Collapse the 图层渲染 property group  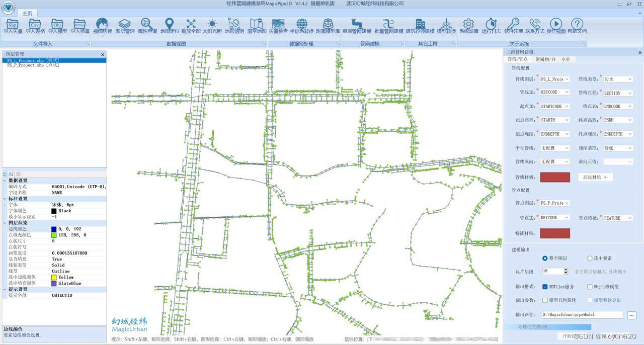5,223
